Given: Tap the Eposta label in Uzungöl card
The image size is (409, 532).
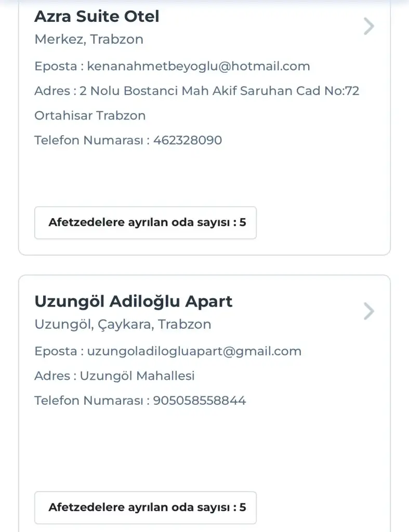Looking at the screenshot, I should [x=56, y=351].
